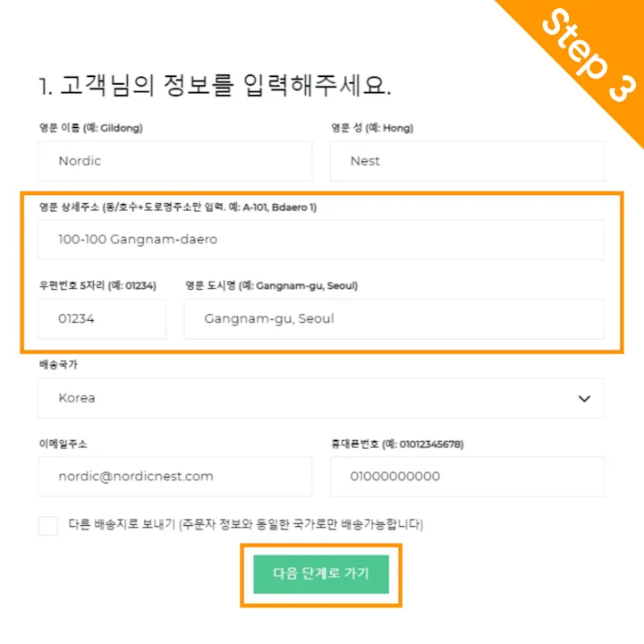Open the 배송국가 dropdown showing Korea
The height and width of the screenshot is (644, 644).
click(320, 398)
